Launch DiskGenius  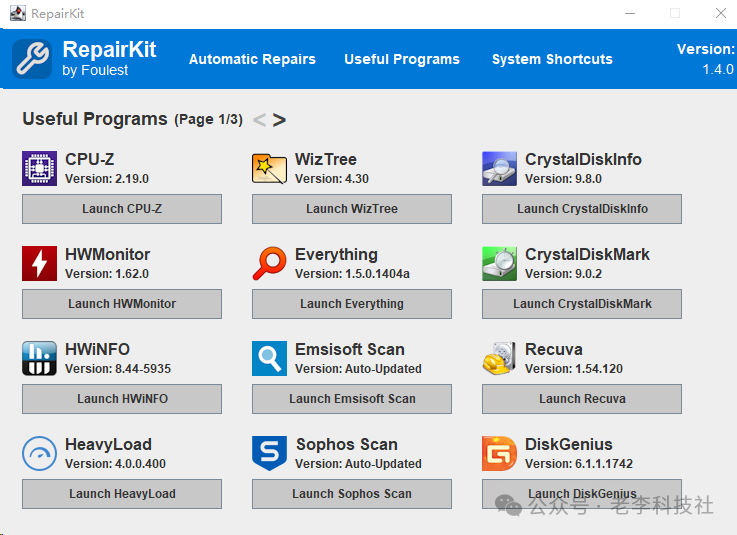tap(582, 494)
